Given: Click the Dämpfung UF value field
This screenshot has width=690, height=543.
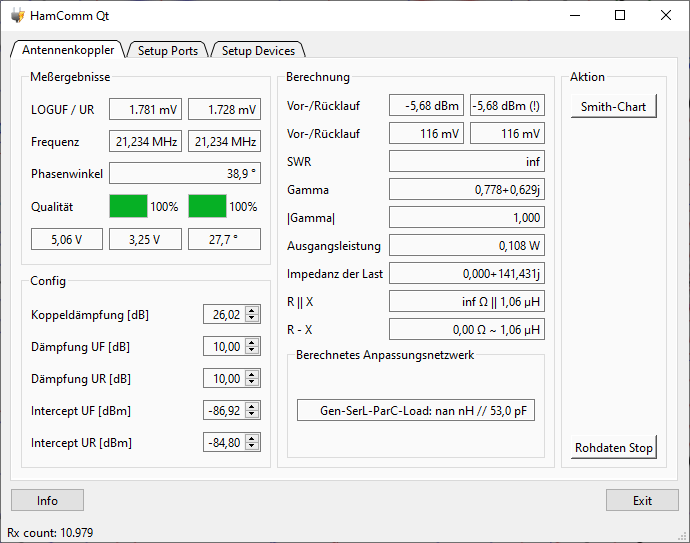Looking at the screenshot, I should click(224, 346).
